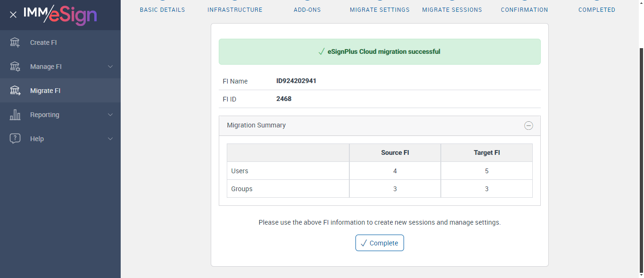Screen dimensions: 644x278
Task: Open the Create FI menu item
Action: pyautogui.click(x=43, y=42)
